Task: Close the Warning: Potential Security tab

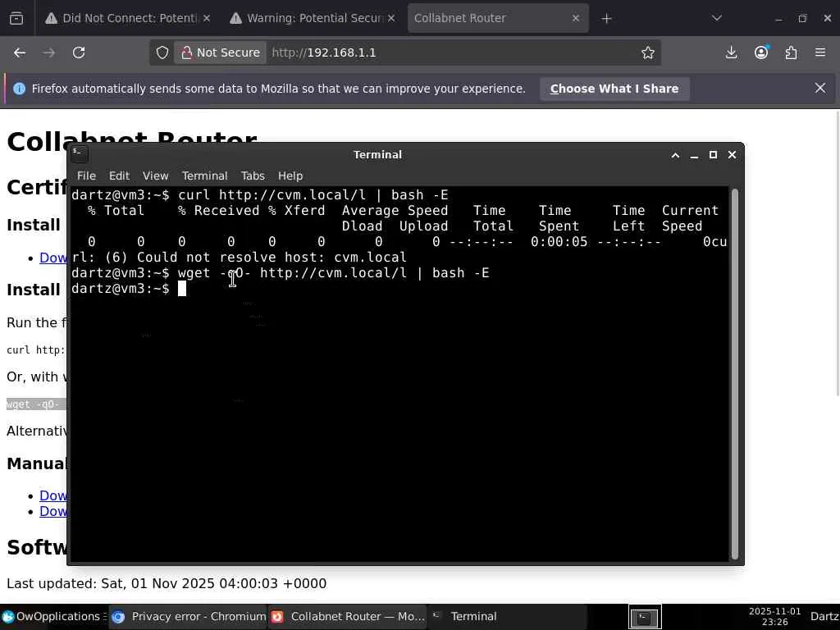Action: [391, 18]
